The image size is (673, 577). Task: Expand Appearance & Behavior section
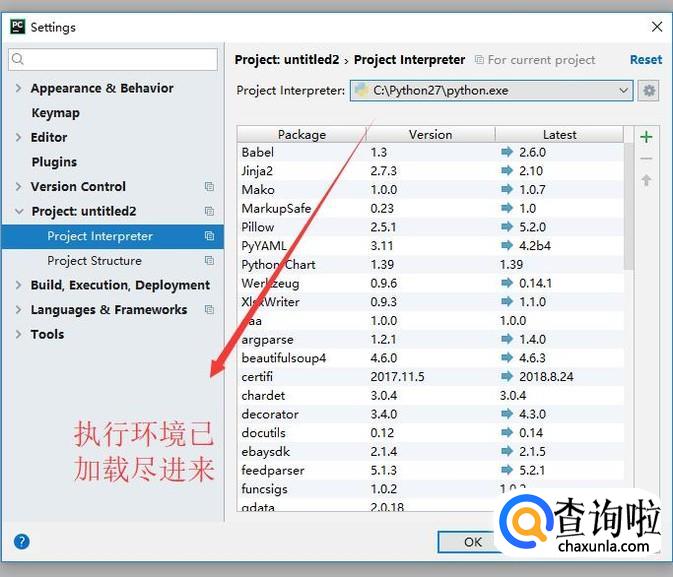point(18,88)
